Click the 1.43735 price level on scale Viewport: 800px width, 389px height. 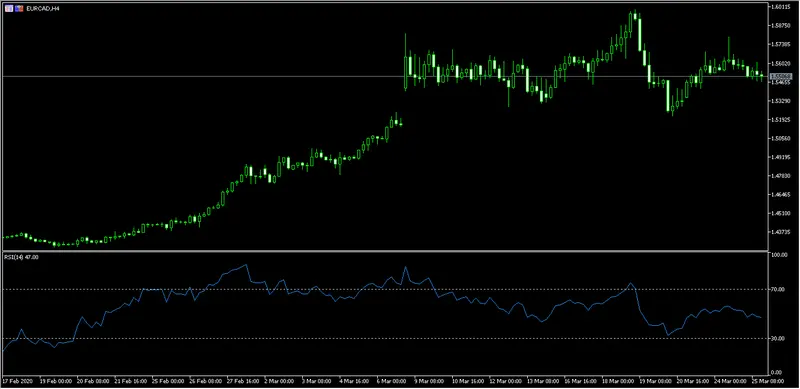[x=782, y=232]
